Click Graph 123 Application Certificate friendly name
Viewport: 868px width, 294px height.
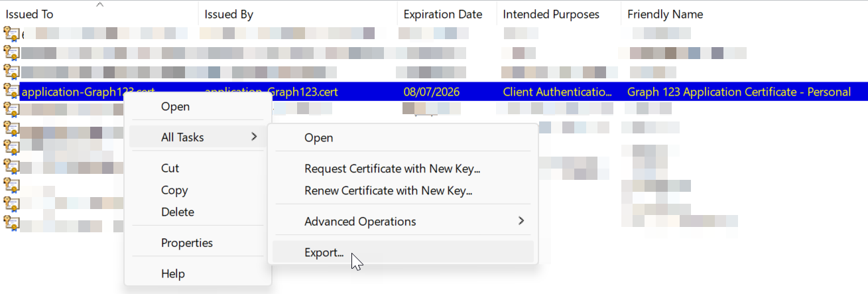pos(739,92)
